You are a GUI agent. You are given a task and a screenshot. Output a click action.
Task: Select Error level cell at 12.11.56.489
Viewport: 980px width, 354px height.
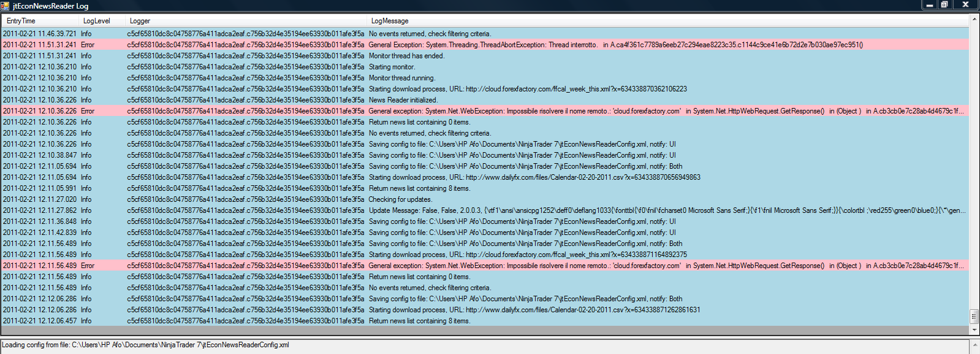[x=88, y=266]
